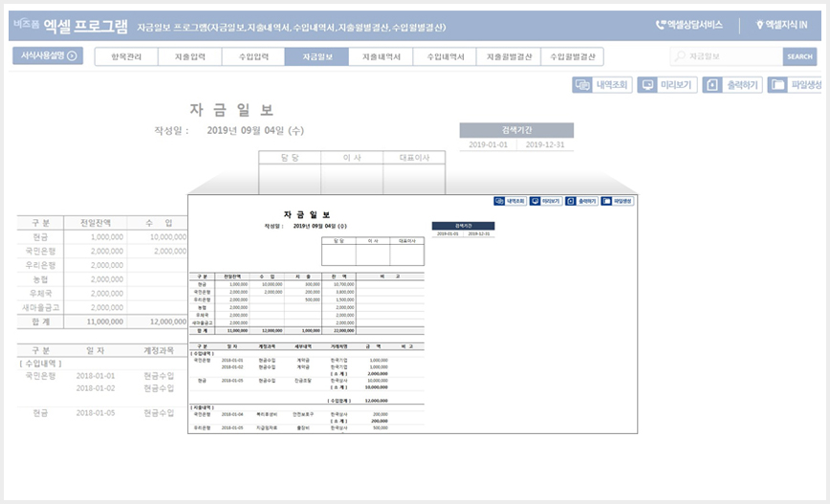Image resolution: width=830 pixels, height=504 pixels.
Task: Select the 수입월별결산 tab
Action: 572,56
